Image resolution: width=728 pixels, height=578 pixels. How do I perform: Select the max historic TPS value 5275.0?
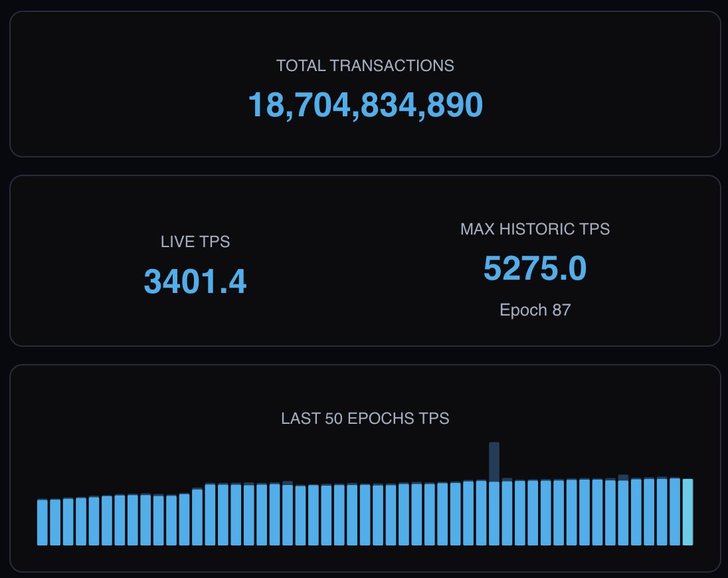coord(535,268)
